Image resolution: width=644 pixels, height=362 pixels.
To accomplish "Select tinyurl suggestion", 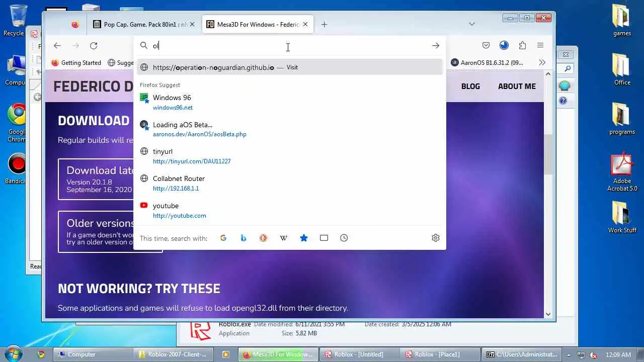I will tap(290, 156).
